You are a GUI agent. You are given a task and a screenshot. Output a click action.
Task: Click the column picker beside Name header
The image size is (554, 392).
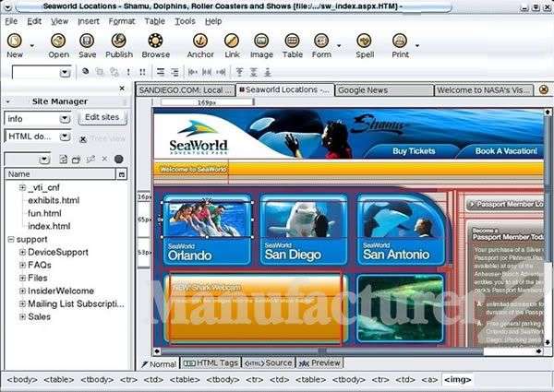pyautogui.click(x=122, y=174)
